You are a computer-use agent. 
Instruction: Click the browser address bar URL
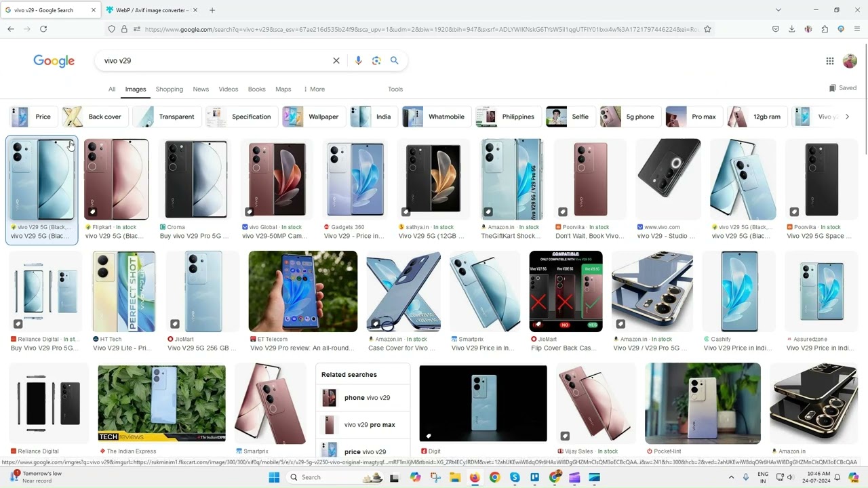click(x=422, y=29)
